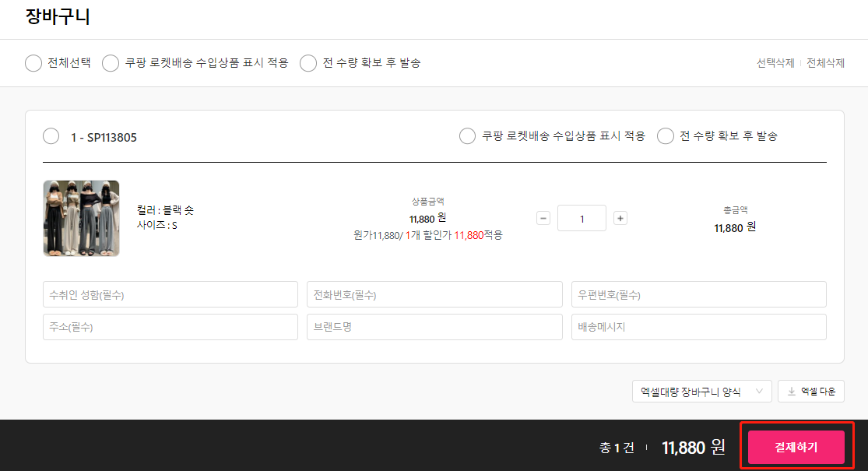868x471 pixels.
Task: Click the minus button to decrease quantity
Action: (x=543, y=218)
